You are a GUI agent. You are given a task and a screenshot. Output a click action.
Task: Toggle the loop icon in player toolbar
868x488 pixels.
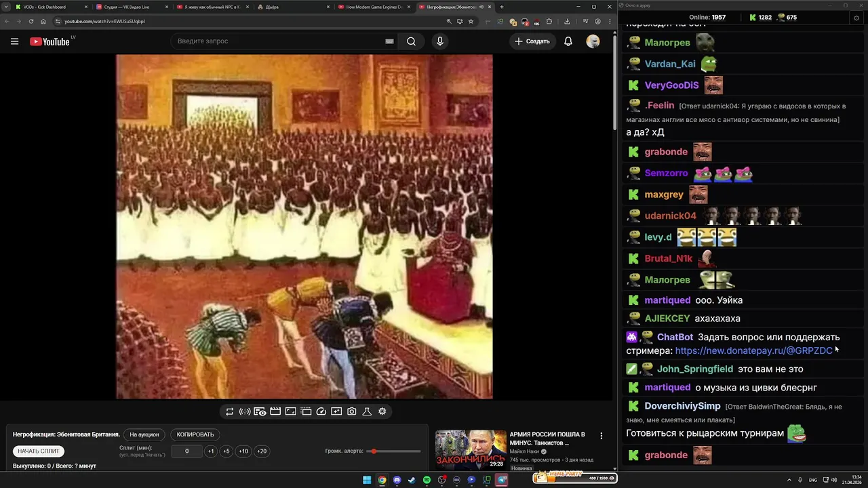point(230,411)
